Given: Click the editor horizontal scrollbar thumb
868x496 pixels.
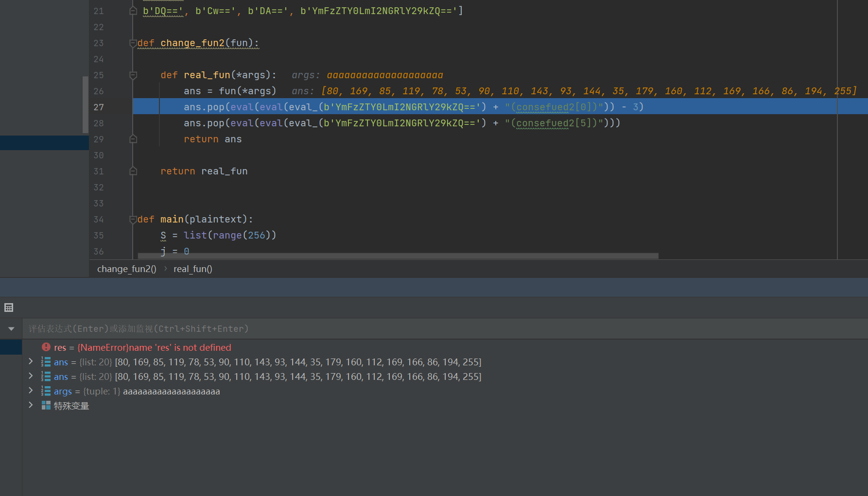Looking at the screenshot, I should [x=398, y=256].
